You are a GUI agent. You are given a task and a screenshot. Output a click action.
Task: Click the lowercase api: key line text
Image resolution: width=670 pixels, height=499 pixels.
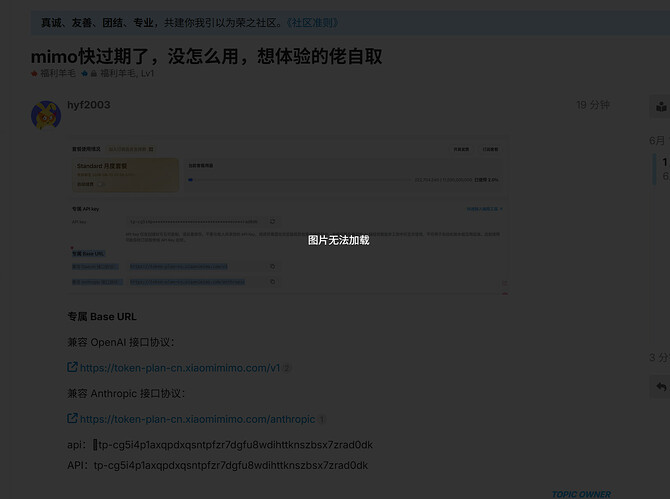(x=220, y=445)
